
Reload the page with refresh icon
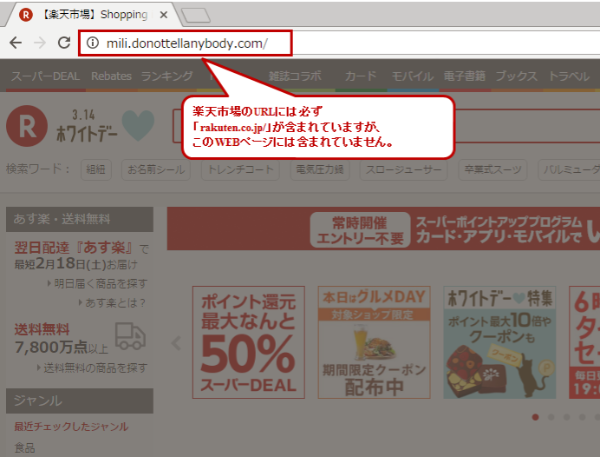click(64, 42)
